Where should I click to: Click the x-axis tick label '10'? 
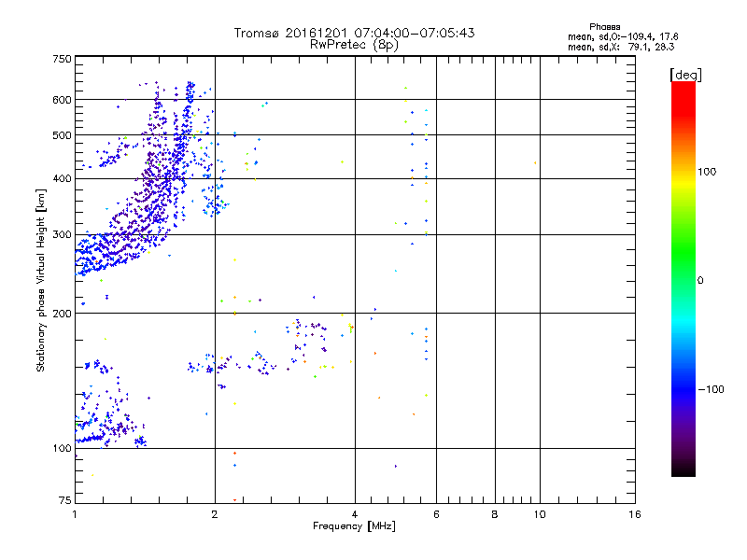[540, 514]
